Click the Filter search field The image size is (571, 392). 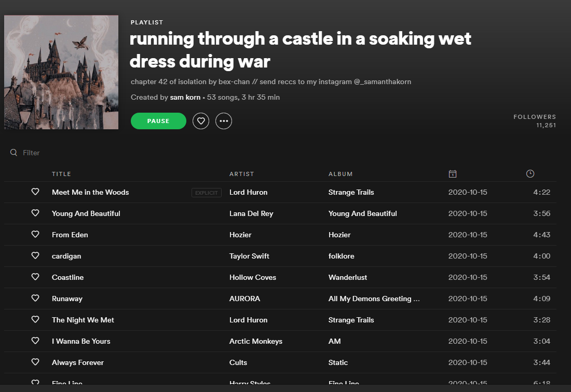31,153
